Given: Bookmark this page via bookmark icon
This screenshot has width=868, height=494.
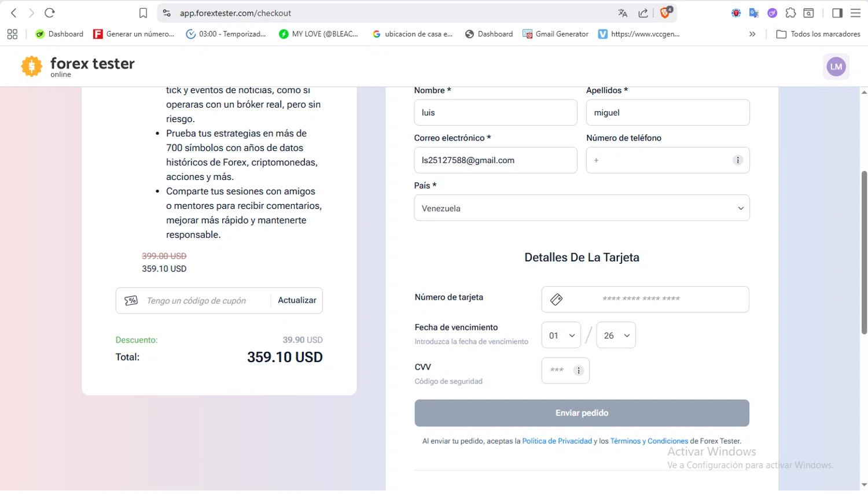Looking at the screenshot, I should [x=143, y=13].
